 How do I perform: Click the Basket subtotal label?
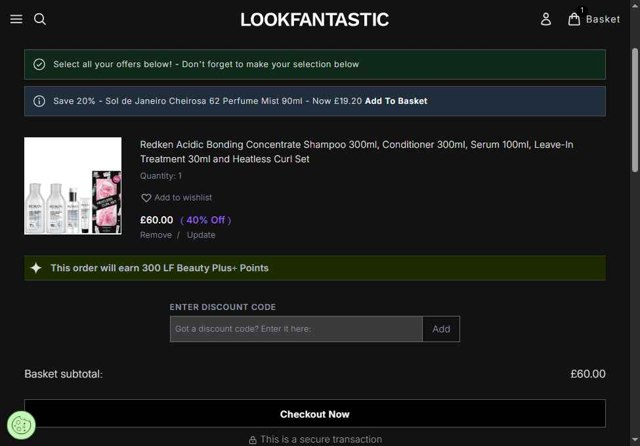click(63, 374)
